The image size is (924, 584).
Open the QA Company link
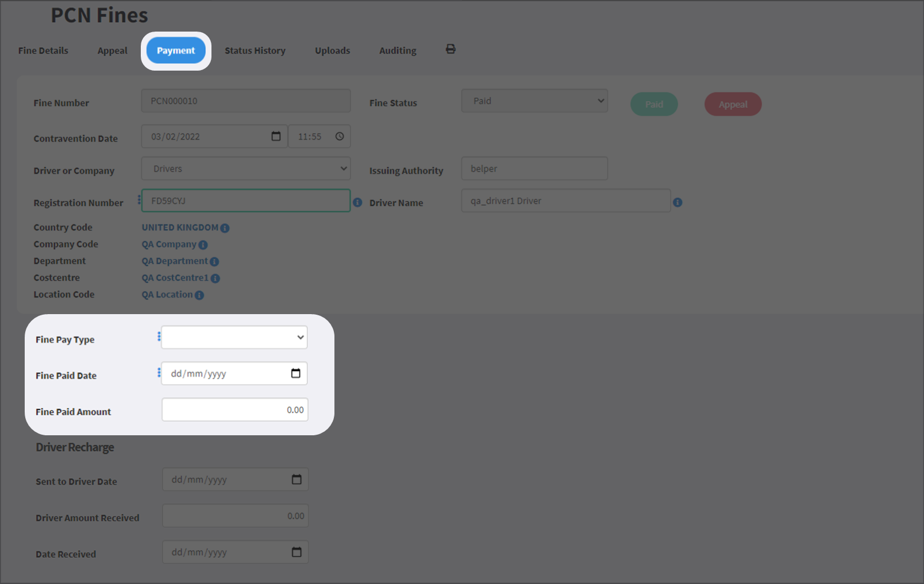(169, 244)
